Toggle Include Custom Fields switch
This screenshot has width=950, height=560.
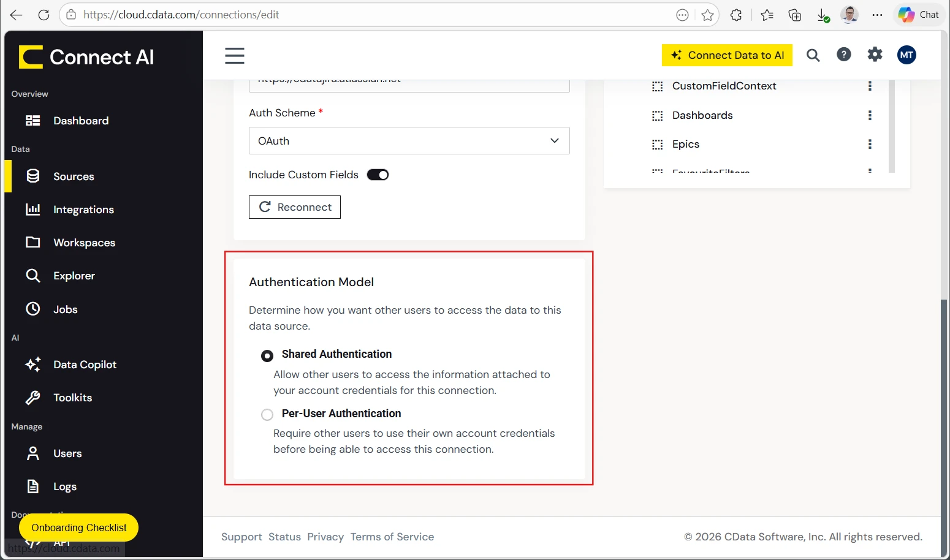(378, 175)
